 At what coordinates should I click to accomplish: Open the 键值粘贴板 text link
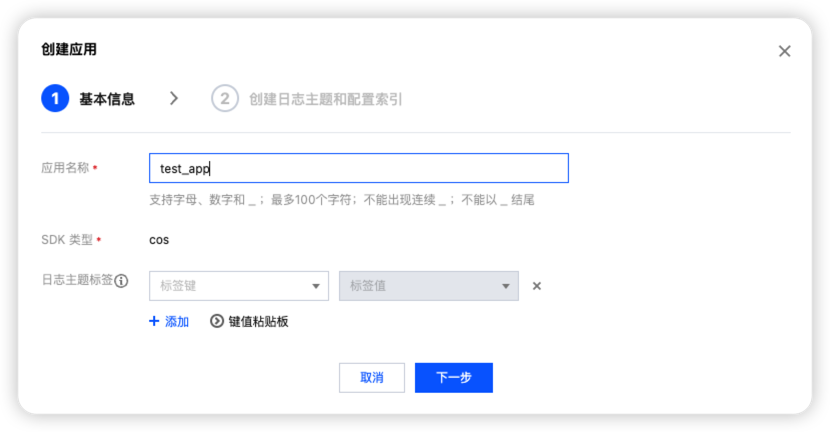(258, 321)
